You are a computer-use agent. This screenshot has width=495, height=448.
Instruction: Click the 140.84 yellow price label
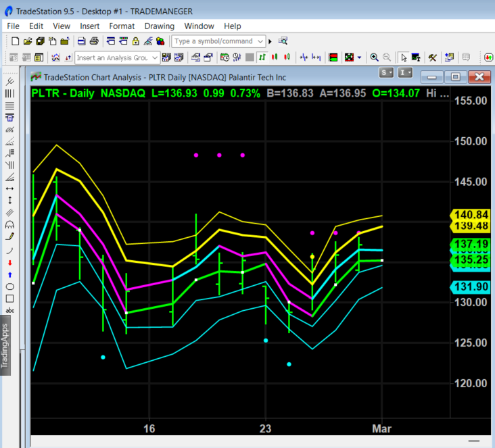pyautogui.click(x=471, y=215)
